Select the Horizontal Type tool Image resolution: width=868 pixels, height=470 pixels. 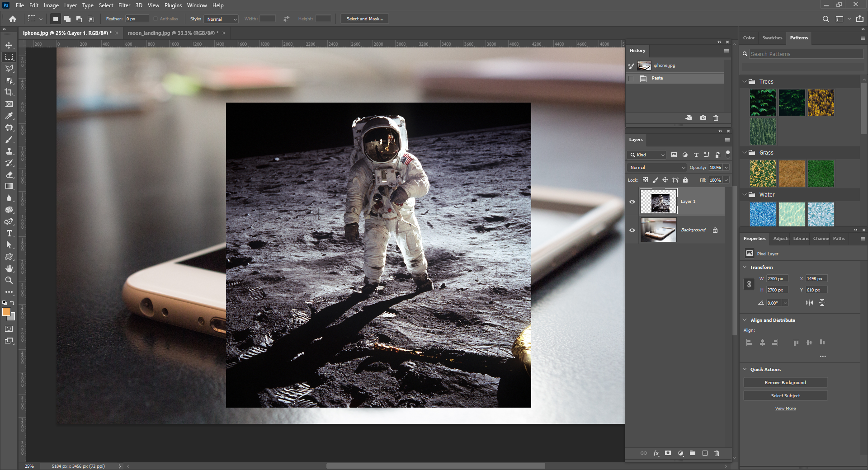click(9, 233)
